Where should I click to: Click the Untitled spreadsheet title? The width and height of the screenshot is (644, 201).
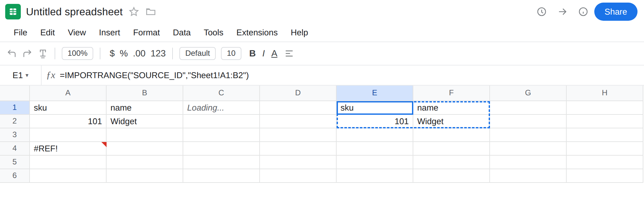coord(74,12)
